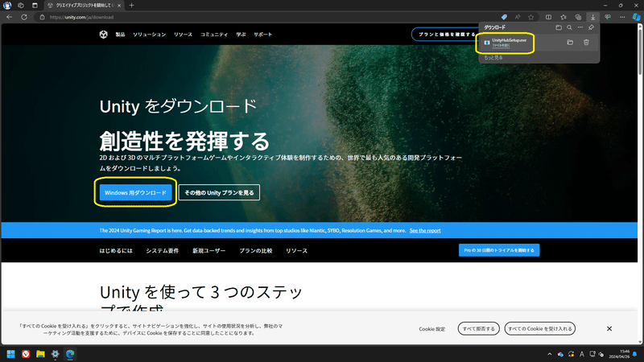644x362 pixels.
Task: Open the profile avatar icon
Action: 7,6
